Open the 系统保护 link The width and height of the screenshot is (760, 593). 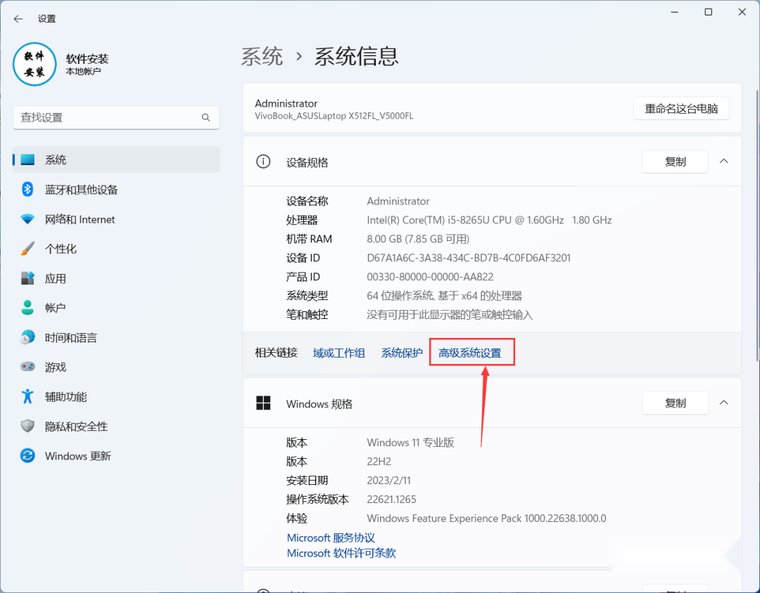pyautogui.click(x=402, y=353)
